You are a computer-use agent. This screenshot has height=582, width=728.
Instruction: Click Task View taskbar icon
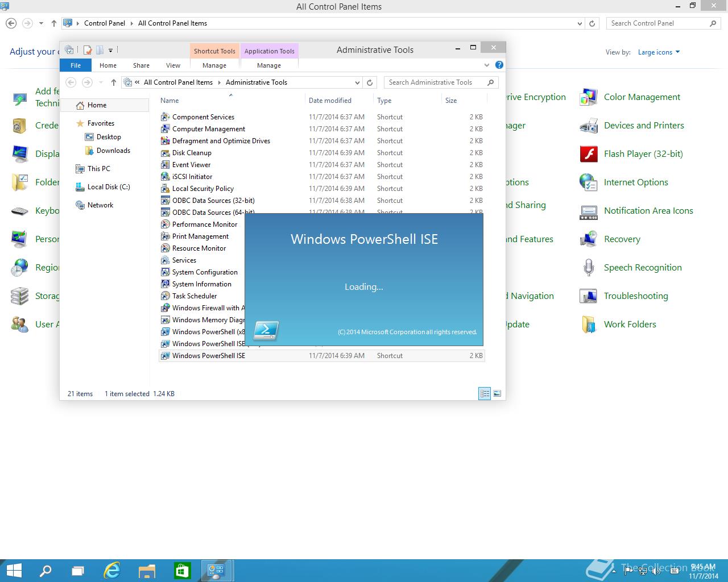pos(77,571)
